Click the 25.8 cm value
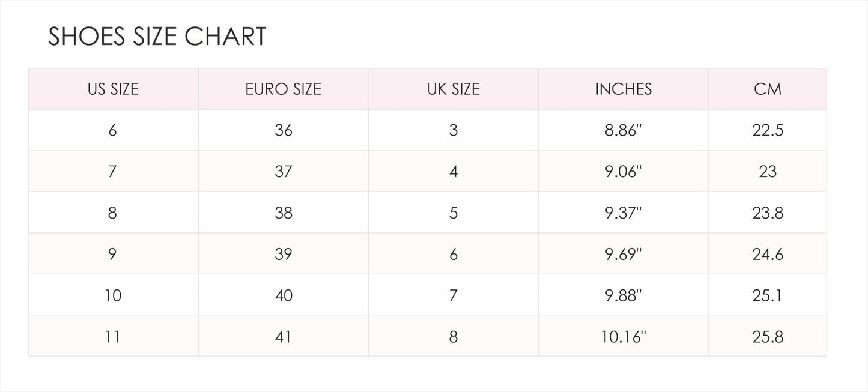This screenshot has width=868, height=392. (x=768, y=337)
